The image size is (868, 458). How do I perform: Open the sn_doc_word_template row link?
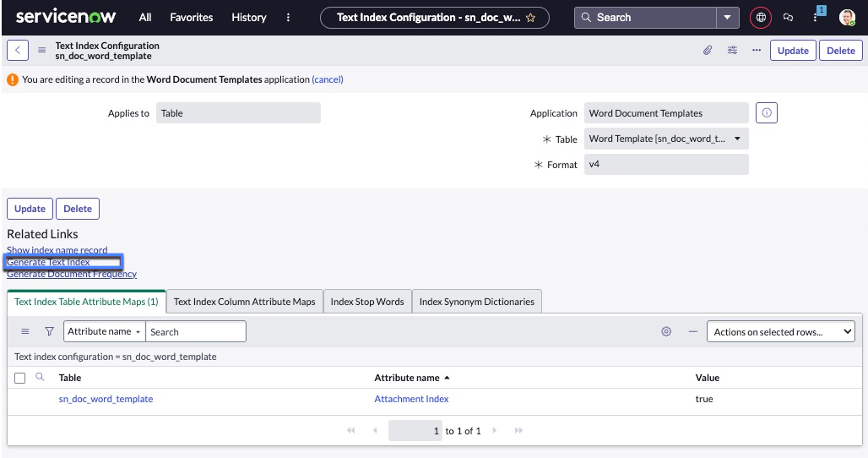click(x=106, y=399)
